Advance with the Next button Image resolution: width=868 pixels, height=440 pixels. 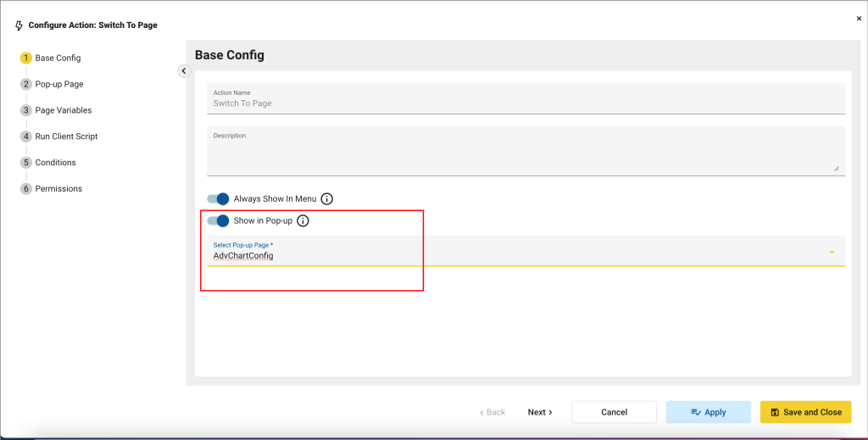pos(539,412)
